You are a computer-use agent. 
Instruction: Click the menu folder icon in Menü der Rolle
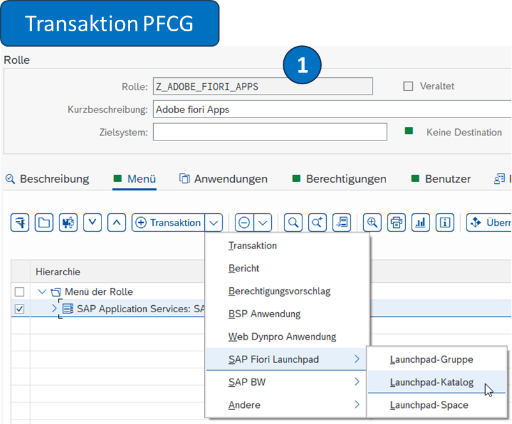tap(56, 292)
